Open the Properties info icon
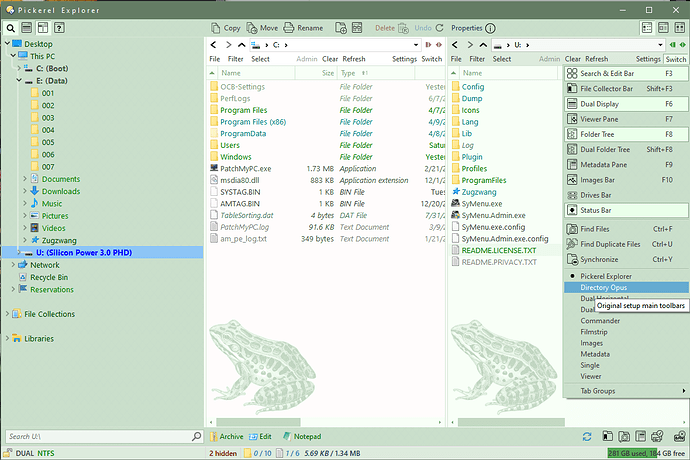Screen dimensions: 690x460 (490, 28)
